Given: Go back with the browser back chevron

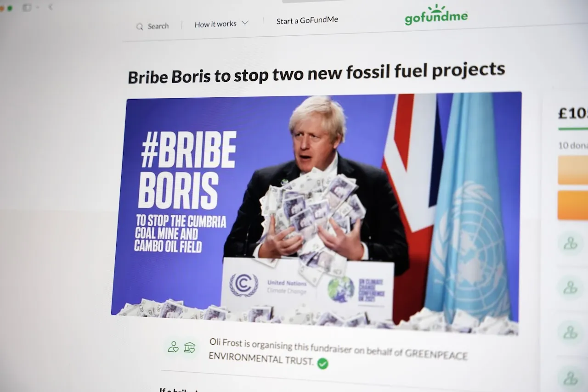Looking at the screenshot, I should (50, 7).
